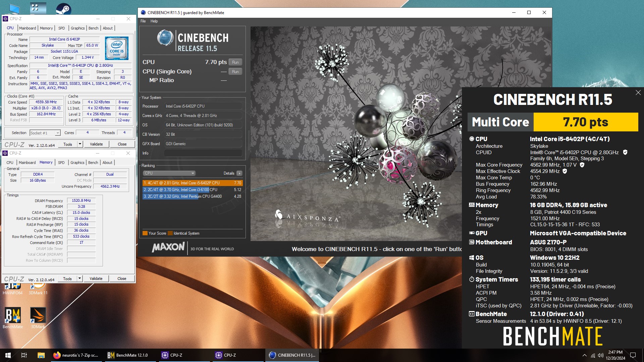Click Validate in bottom CPU-Z window
The image size is (644, 362).
point(96,279)
